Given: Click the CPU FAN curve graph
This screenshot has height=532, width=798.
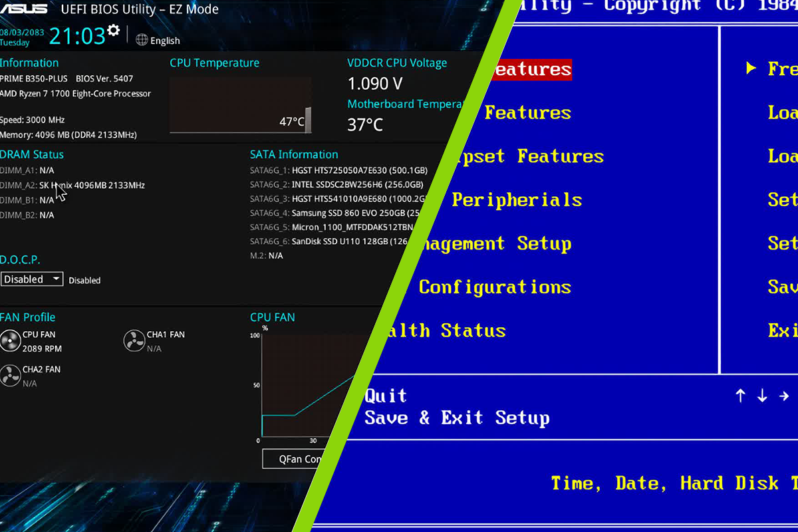Looking at the screenshot, I should 309,386.
